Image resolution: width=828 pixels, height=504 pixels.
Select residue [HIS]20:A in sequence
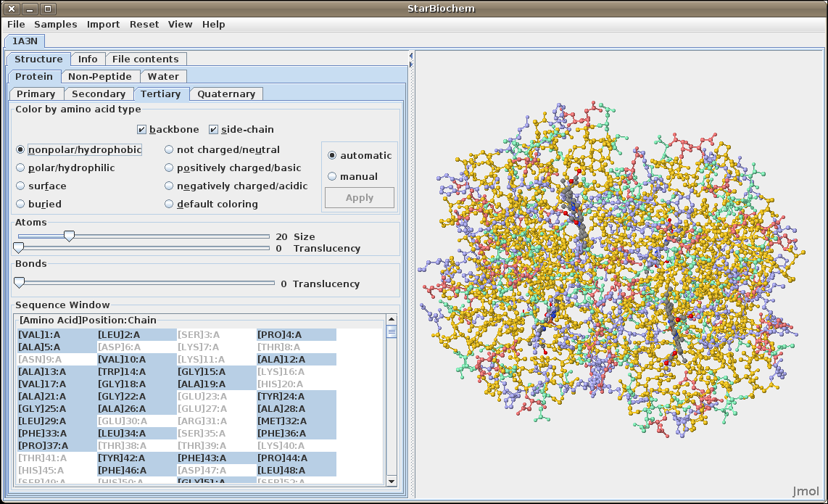(x=297, y=384)
